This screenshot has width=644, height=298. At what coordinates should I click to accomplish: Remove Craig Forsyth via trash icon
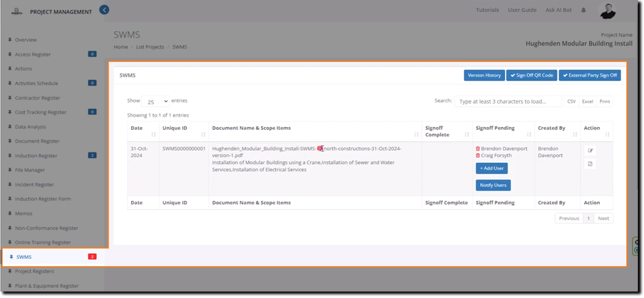(x=478, y=155)
